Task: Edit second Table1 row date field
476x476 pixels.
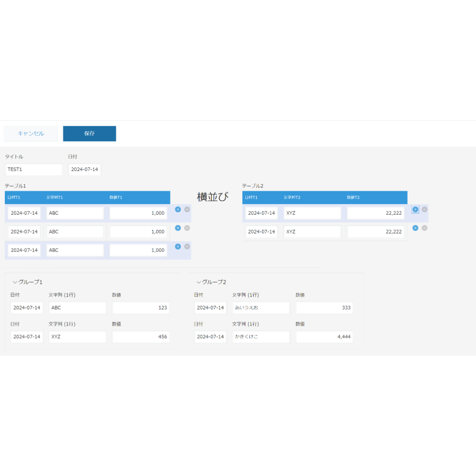Action: pos(24,232)
